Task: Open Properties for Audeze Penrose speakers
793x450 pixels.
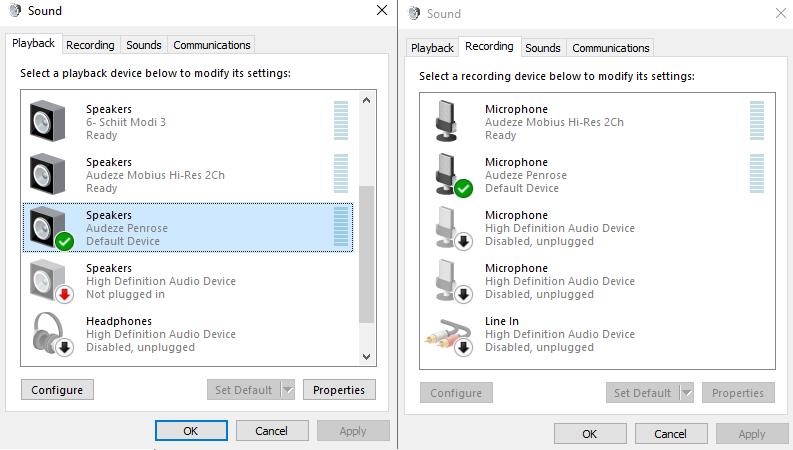Action: (x=339, y=390)
